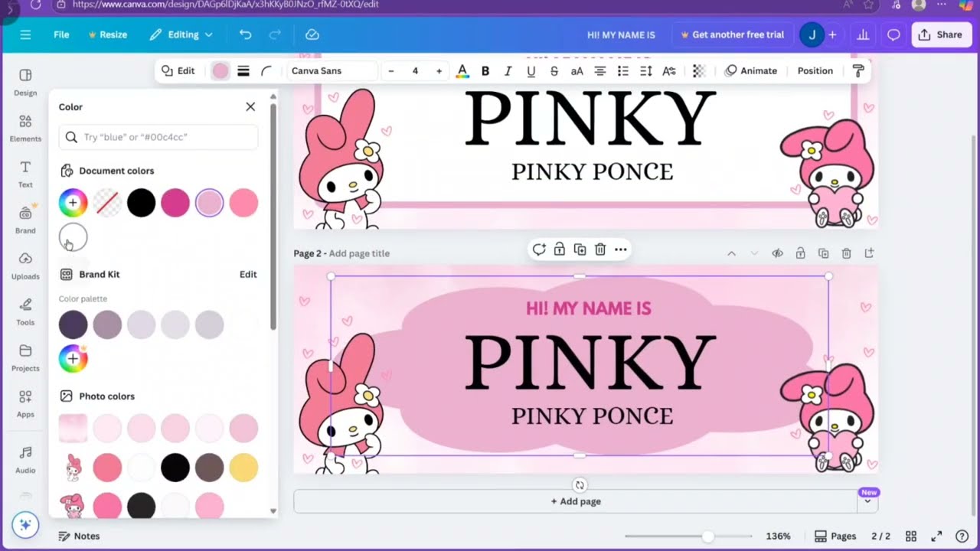Image resolution: width=980 pixels, height=551 pixels.
Task: Toggle uppercase aA formatting
Action: coord(577,70)
